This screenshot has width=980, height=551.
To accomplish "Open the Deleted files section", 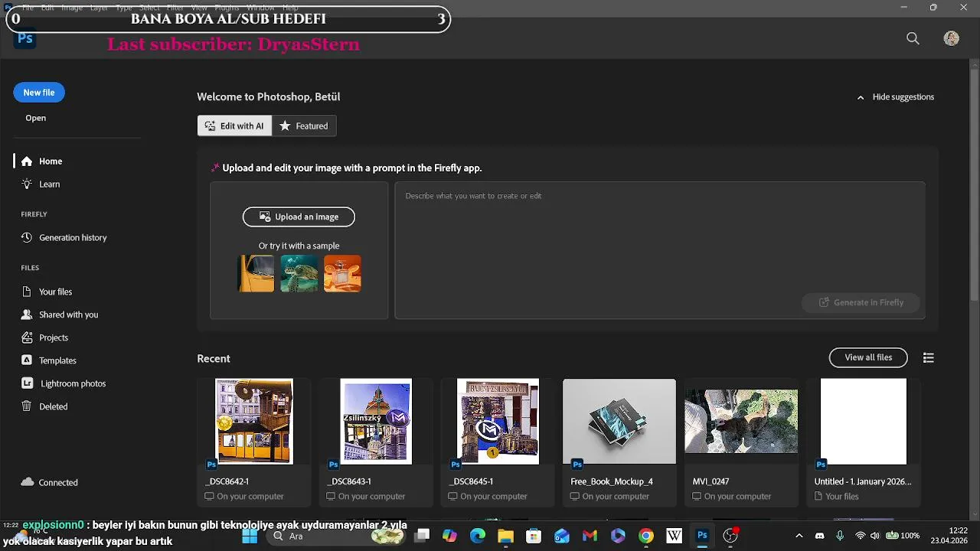I will (53, 406).
